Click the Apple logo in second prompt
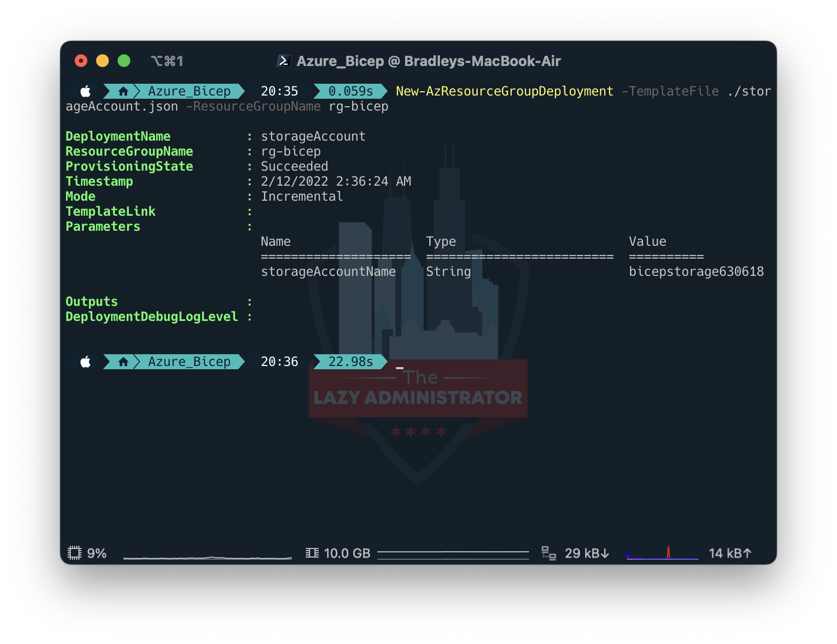This screenshot has height=644, width=837. click(x=86, y=362)
